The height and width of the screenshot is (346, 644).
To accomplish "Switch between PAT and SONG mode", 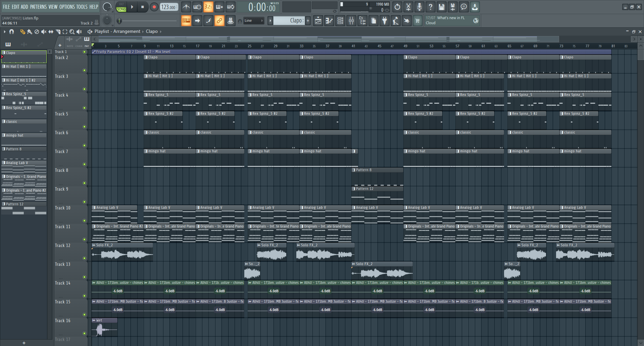I will (x=121, y=7).
